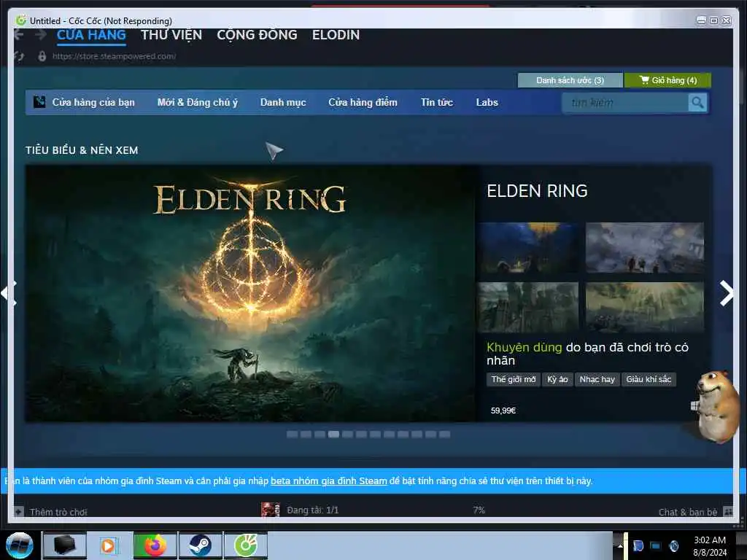Open Cửa hàng điểm points shop
Screen dimensions: 747x560
click(363, 102)
